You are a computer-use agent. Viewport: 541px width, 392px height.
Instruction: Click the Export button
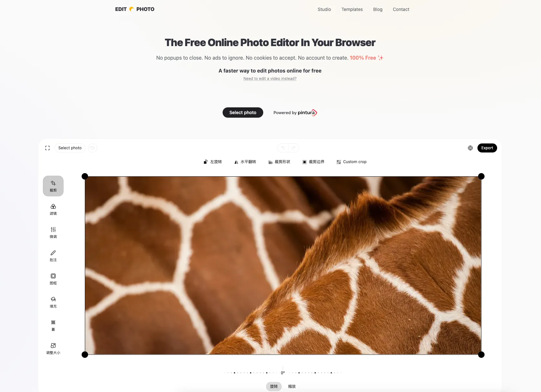tap(487, 148)
